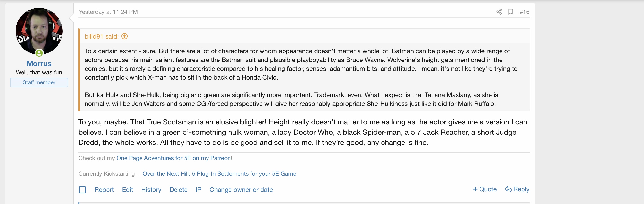The width and height of the screenshot is (644, 204).
Task: Delete this post
Action: click(x=178, y=190)
